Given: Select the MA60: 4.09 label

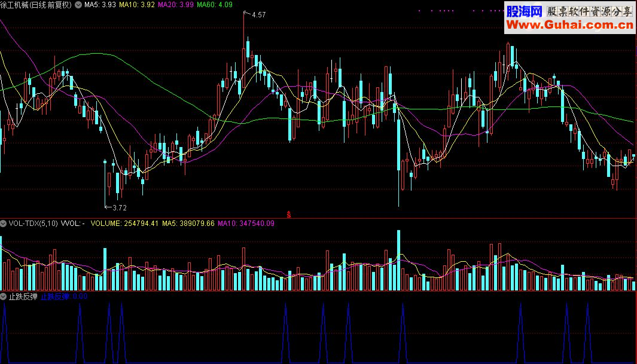Looking at the screenshot, I should click(215, 5).
